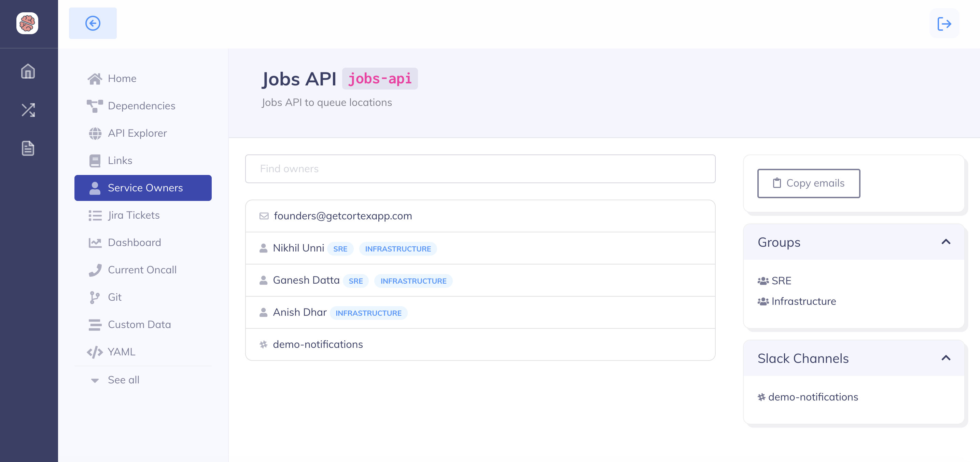Click the logout icon at top right
The height and width of the screenshot is (462, 980).
click(944, 24)
